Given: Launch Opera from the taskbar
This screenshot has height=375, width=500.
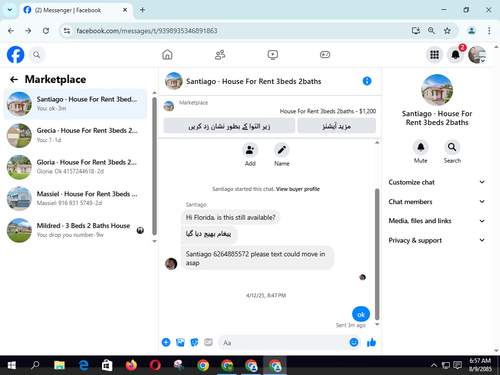Looking at the screenshot, I should (155, 365).
